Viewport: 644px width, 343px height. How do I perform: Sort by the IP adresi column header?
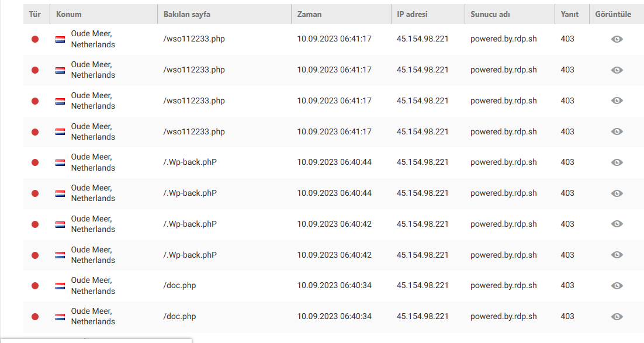pos(412,15)
